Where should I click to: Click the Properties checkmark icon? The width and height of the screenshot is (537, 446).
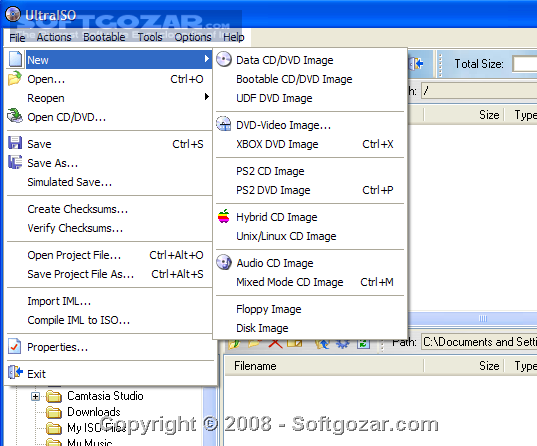point(15,346)
